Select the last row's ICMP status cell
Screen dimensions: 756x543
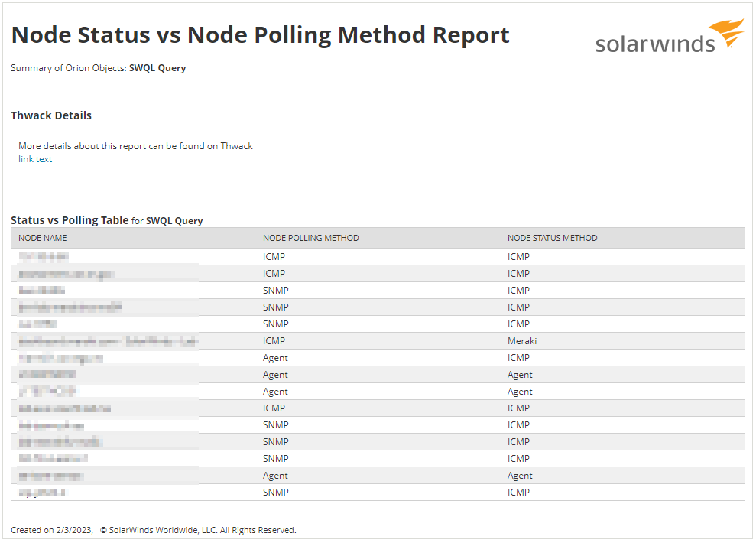tap(518, 493)
